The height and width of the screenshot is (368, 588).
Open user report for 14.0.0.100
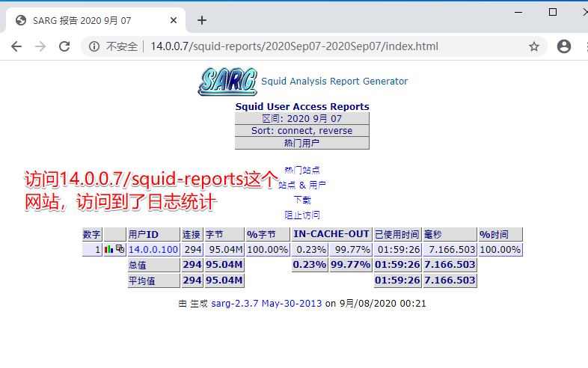click(153, 250)
